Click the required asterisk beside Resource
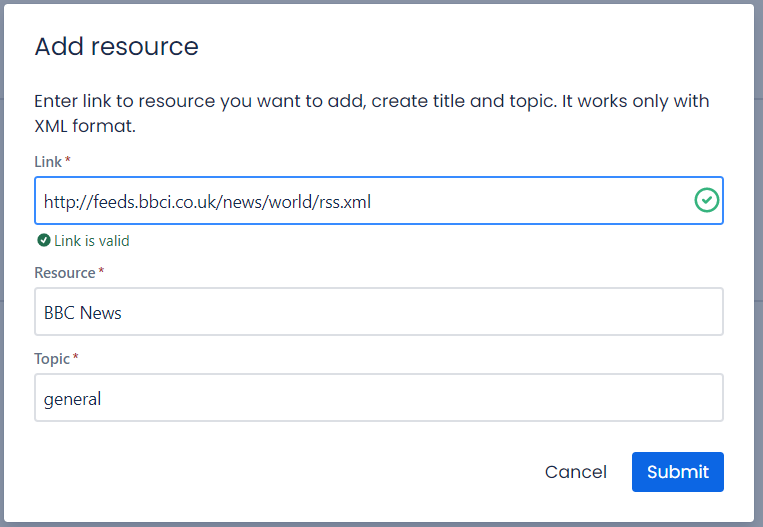 [x=101, y=273]
